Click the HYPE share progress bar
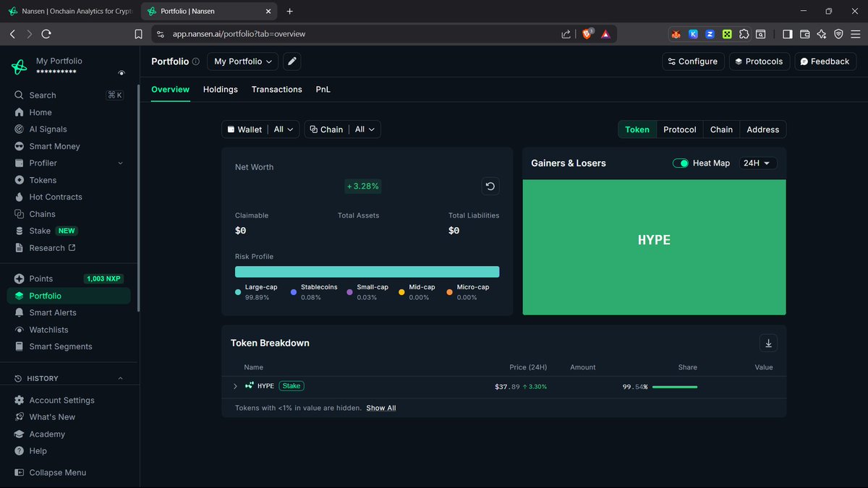Image resolution: width=868 pixels, height=488 pixels. 675,387
